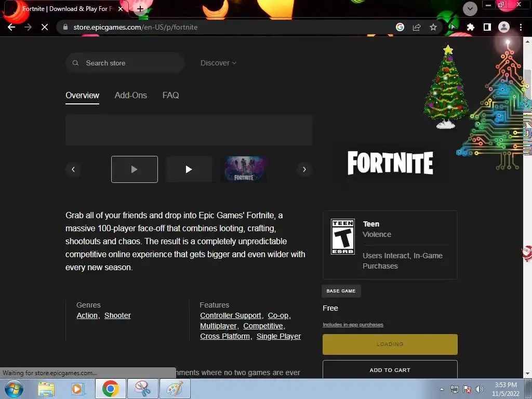Open the Google icon in address bar
Image resolution: width=532 pixels, height=399 pixels.
(400, 27)
